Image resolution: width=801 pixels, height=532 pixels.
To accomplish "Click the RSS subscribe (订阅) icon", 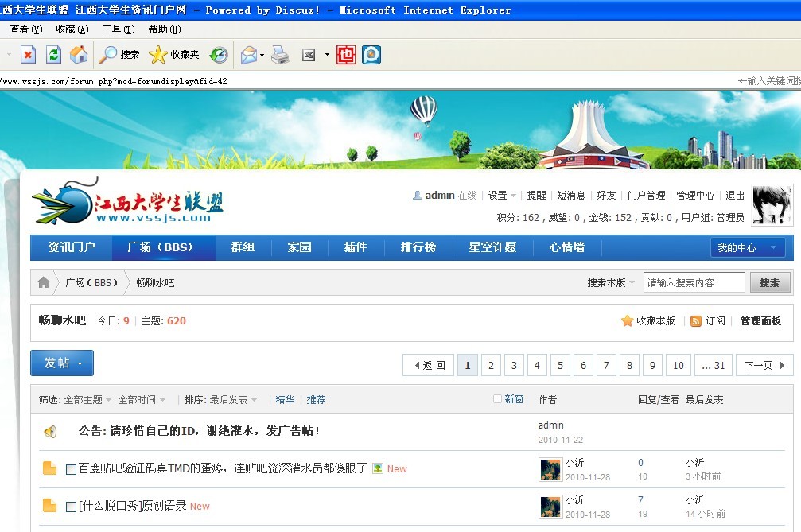I will (x=696, y=321).
